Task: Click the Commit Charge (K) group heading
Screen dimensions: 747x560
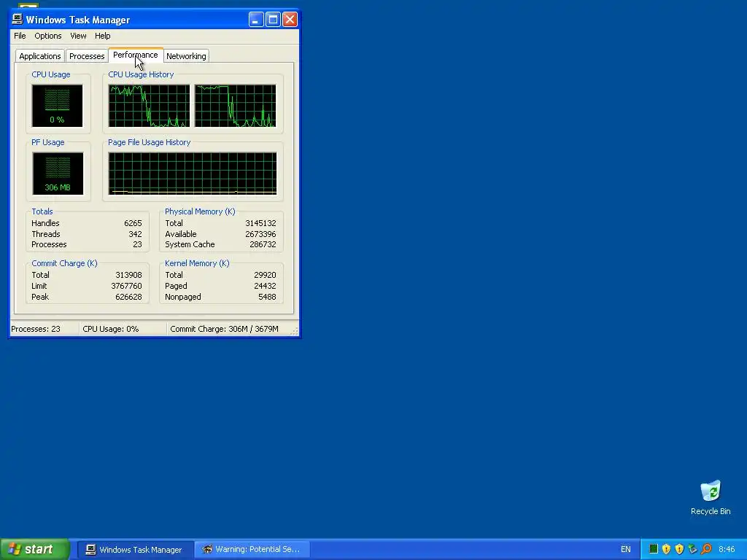Action: (x=64, y=263)
